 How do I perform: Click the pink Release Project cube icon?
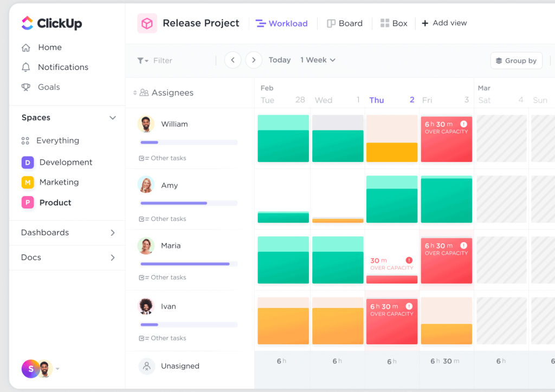(146, 23)
